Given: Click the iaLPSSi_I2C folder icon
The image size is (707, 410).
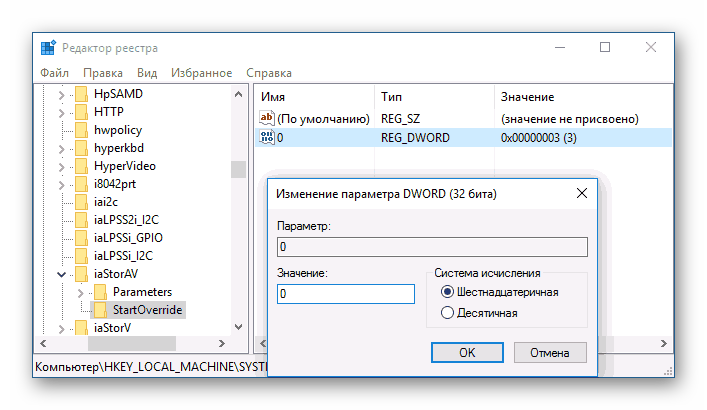Looking at the screenshot, I should tap(82, 256).
